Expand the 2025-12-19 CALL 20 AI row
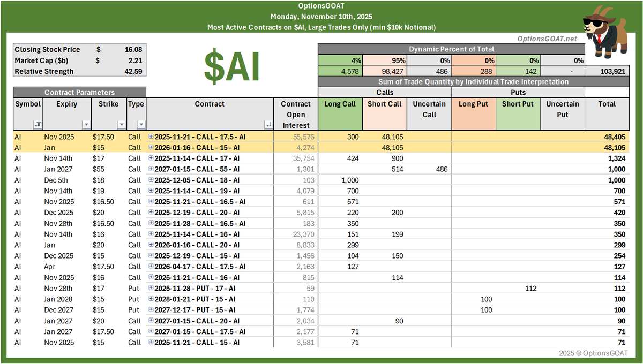643x364 pixels. [151, 212]
